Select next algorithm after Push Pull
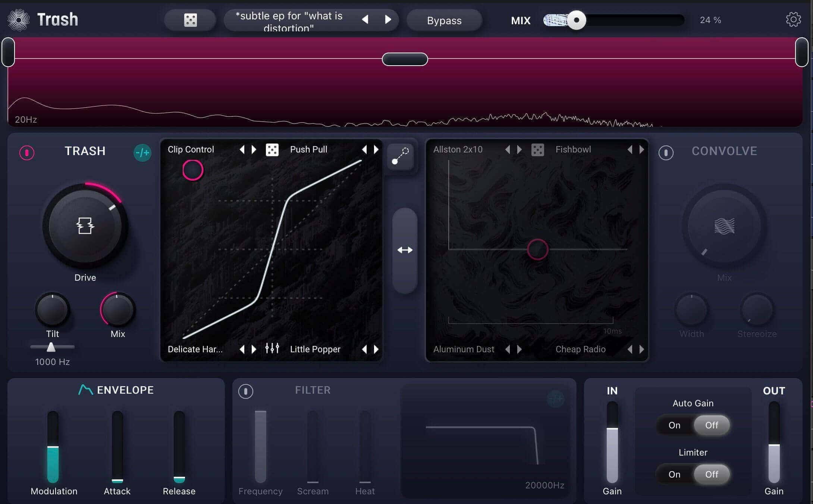 click(x=376, y=149)
